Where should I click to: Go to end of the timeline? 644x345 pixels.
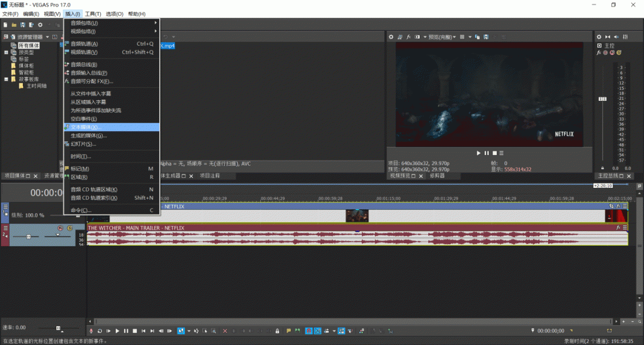click(x=152, y=331)
